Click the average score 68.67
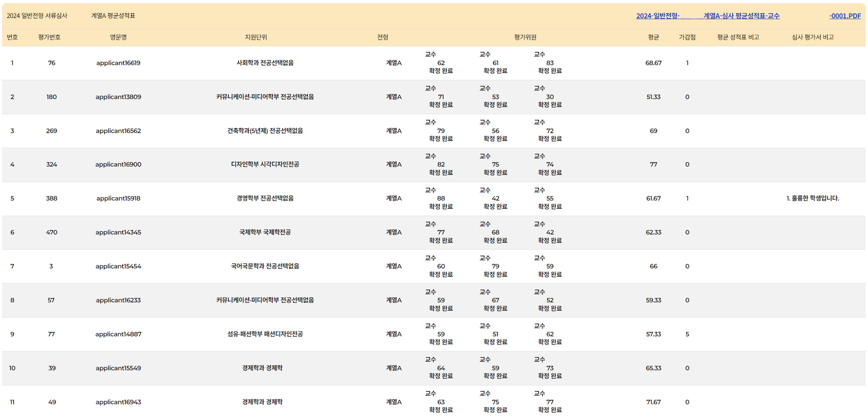Viewport: 868px width, 417px height. (653, 63)
